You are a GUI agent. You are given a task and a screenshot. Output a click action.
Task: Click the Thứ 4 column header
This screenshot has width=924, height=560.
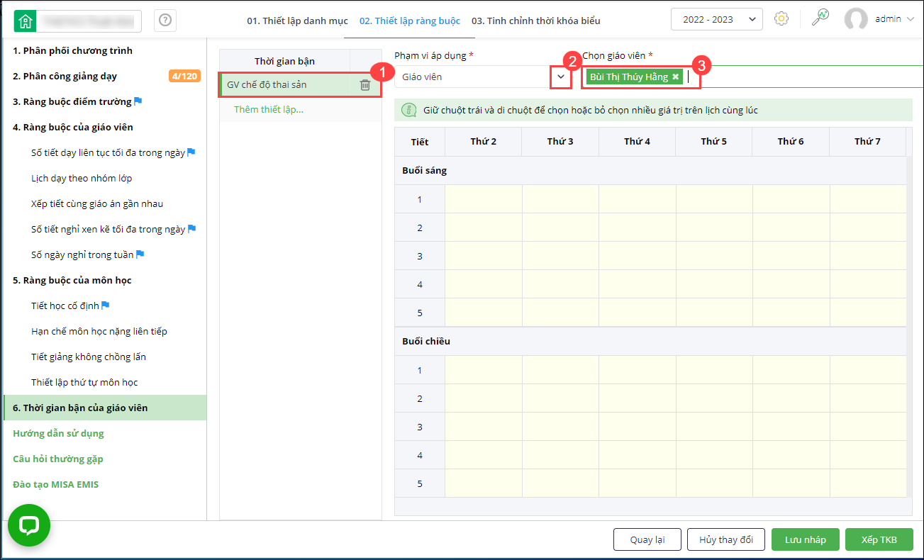(638, 142)
